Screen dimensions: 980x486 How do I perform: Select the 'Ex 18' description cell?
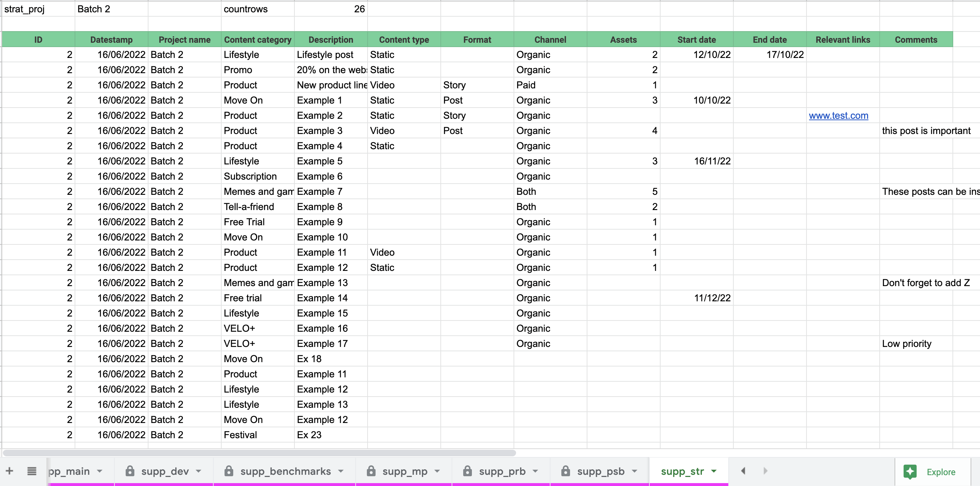pos(331,359)
